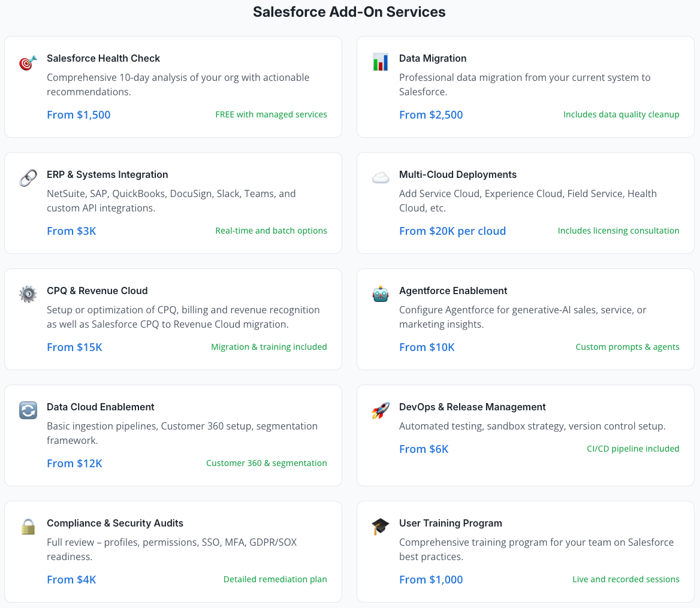Viewport: 700px width, 608px height.
Task: Click the graduation cap icon for User Training
Action: pyautogui.click(x=381, y=527)
